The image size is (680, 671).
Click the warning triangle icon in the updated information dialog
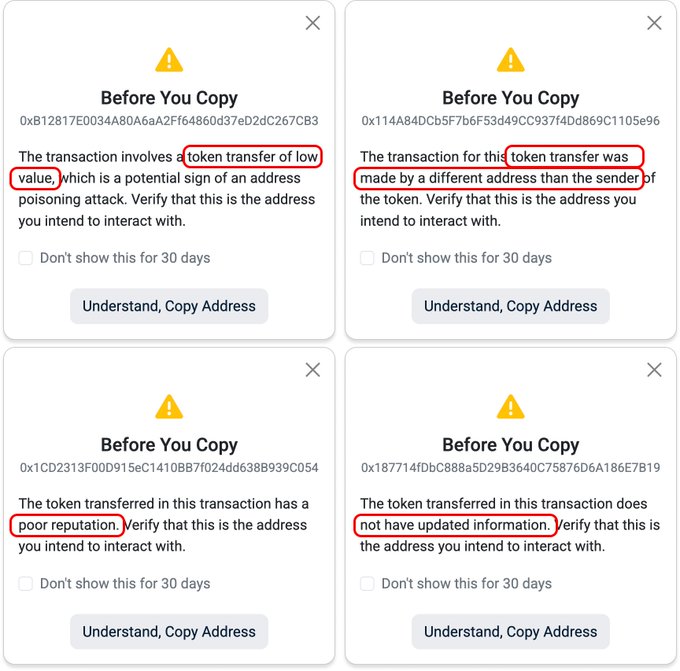(x=511, y=407)
